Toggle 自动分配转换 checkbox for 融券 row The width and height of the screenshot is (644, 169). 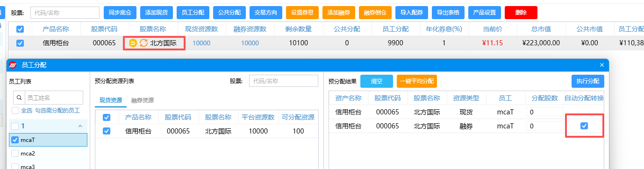584,126
